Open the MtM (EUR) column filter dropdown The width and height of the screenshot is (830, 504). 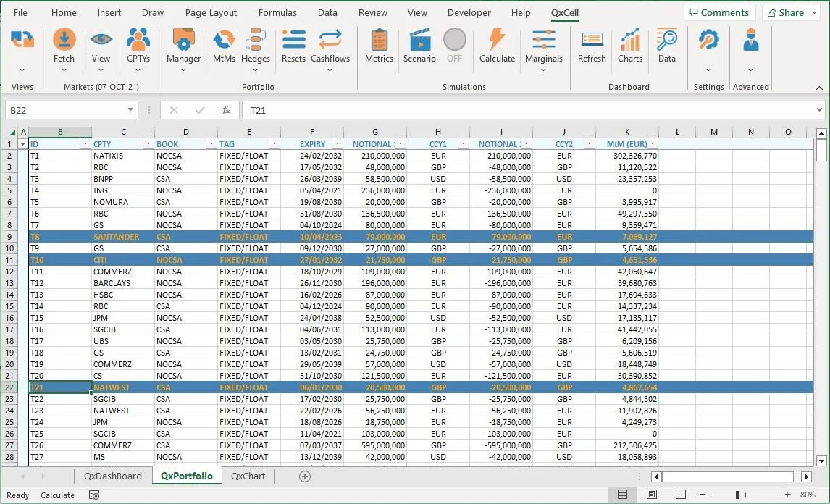coord(653,144)
